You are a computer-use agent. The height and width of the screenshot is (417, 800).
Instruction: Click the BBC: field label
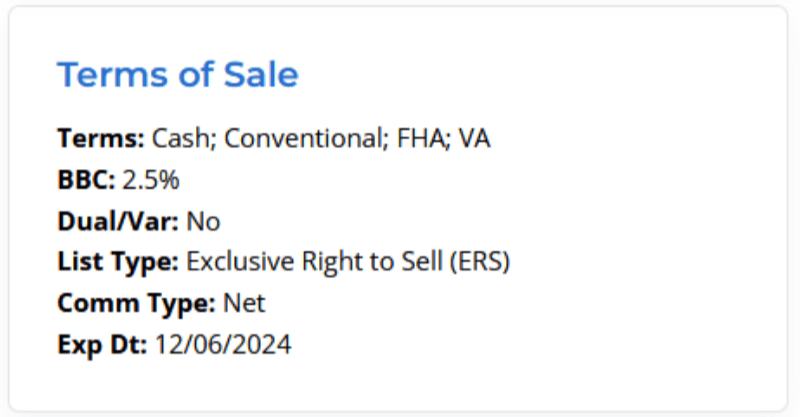click(x=86, y=180)
